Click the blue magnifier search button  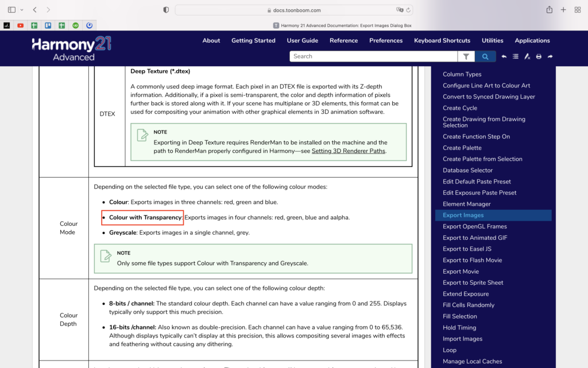pos(485,56)
